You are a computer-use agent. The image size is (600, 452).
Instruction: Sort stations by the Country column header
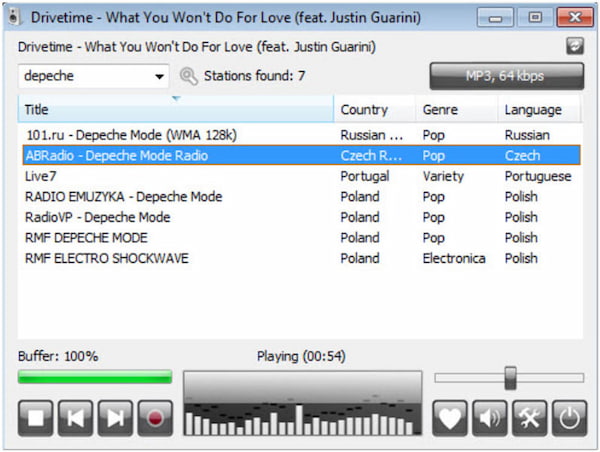(x=375, y=109)
